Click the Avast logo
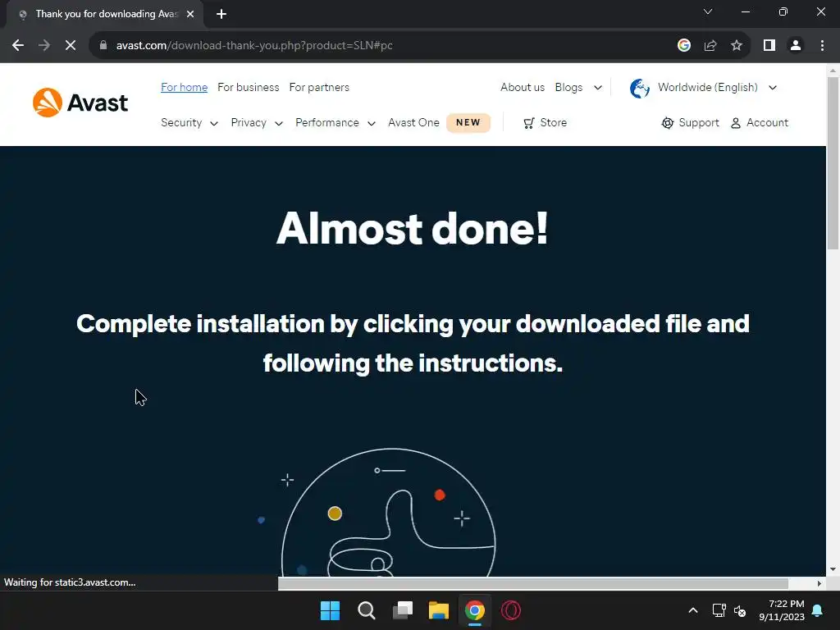The image size is (840, 630). (x=80, y=103)
